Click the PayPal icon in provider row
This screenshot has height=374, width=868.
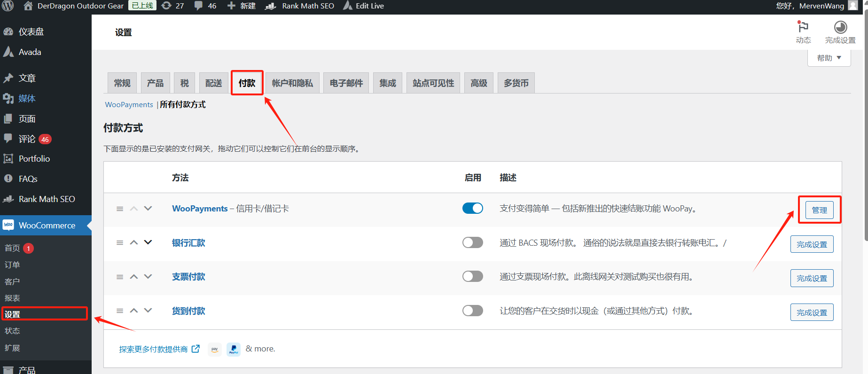(x=234, y=349)
